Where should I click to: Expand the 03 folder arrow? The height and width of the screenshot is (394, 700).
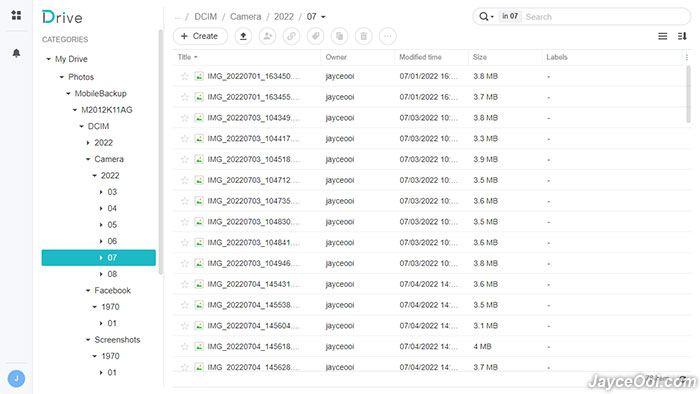pyautogui.click(x=101, y=192)
